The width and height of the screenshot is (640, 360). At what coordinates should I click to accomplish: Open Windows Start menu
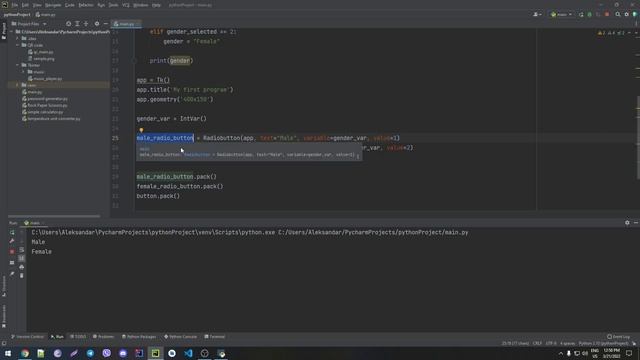pyautogui.click(x=8, y=353)
